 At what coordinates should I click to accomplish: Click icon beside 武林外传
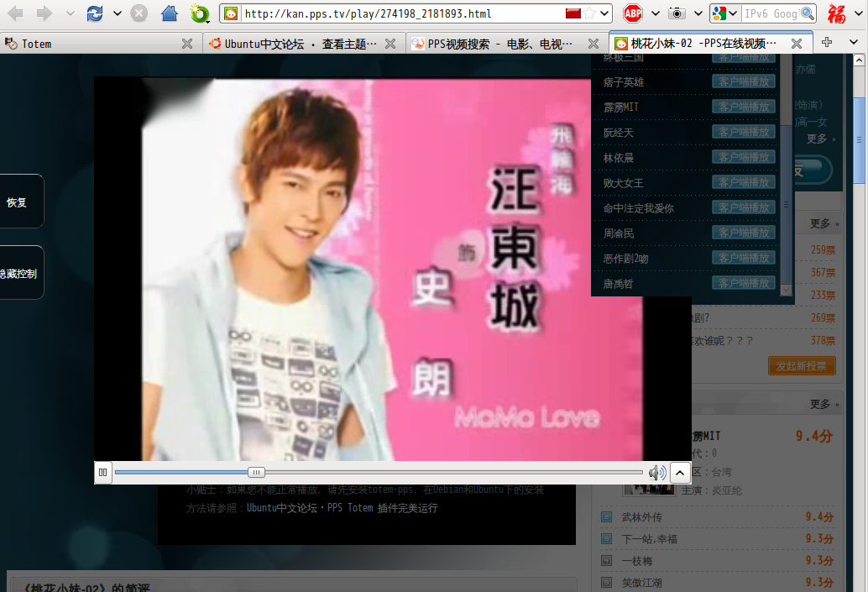coord(607,517)
